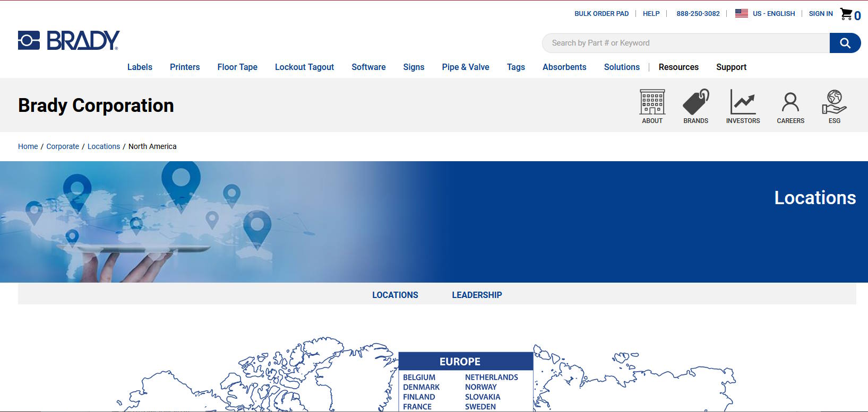Go to Corporate breadcrumb
The image size is (868, 412).
tap(63, 146)
